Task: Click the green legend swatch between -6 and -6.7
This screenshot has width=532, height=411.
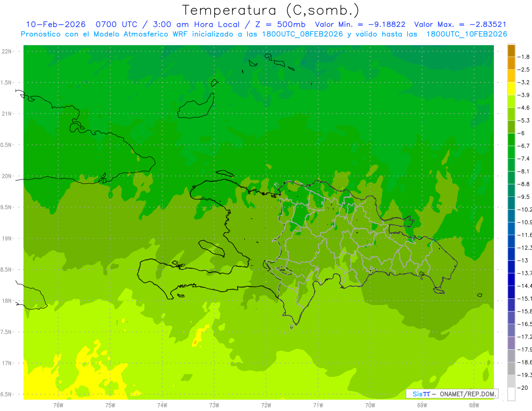Action: (511, 140)
